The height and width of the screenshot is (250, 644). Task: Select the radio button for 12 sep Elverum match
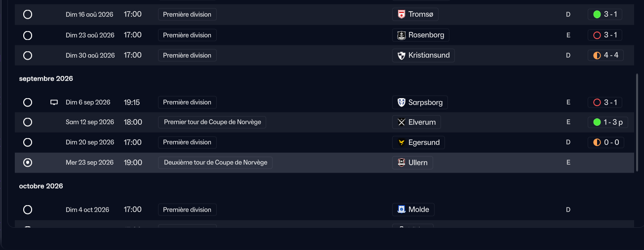28,122
